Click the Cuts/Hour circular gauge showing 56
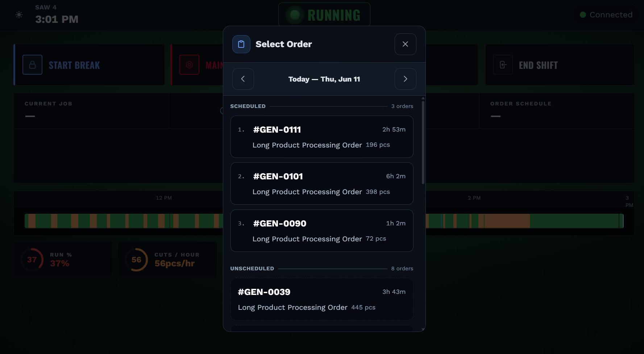This screenshot has height=354, width=644. (x=136, y=260)
